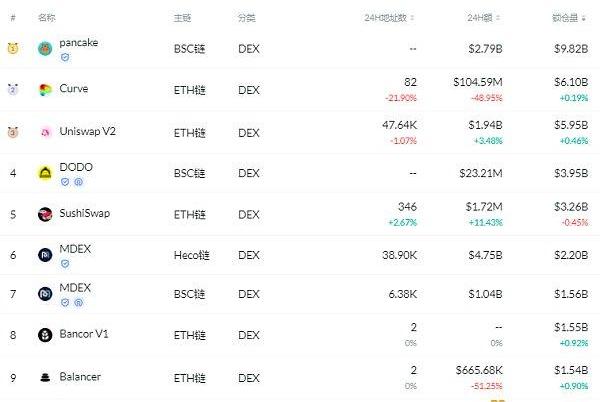Click the bronze third-place medal icon
The image size is (600, 402).
(x=13, y=132)
